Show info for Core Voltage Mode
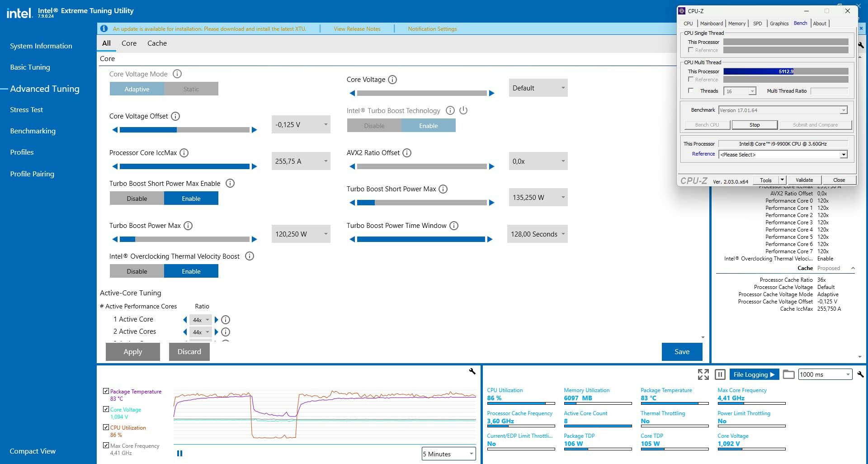The height and width of the screenshot is (464, 868). pyautogui.click(x=177, y=74)
